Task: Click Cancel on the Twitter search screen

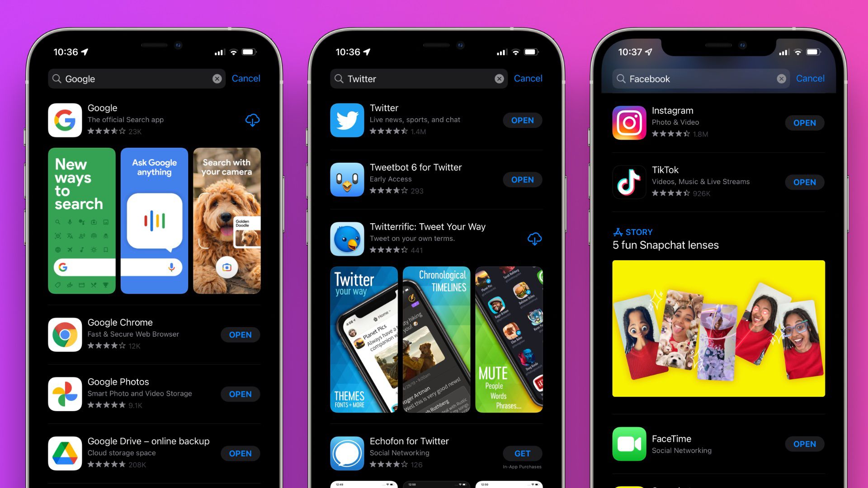Action: pos(527,78)
